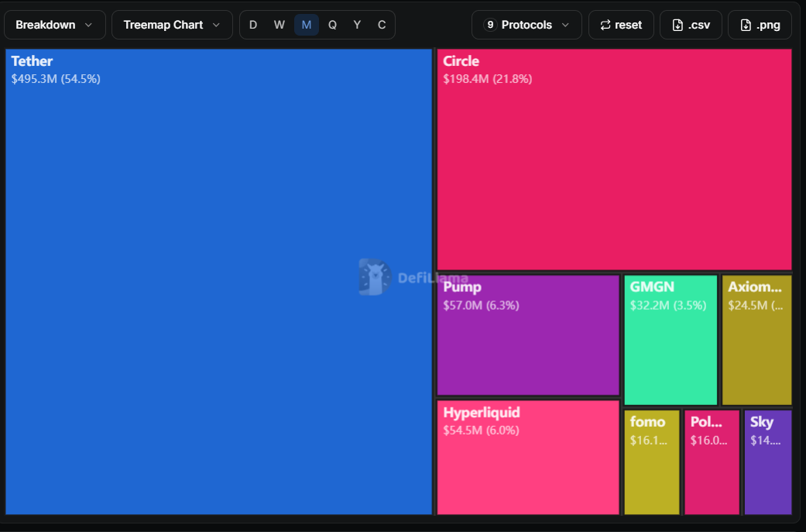The image size is (806, 532).
Task: Click the GMGN $32.2M (3.5%) value
Action: point(668,305)
